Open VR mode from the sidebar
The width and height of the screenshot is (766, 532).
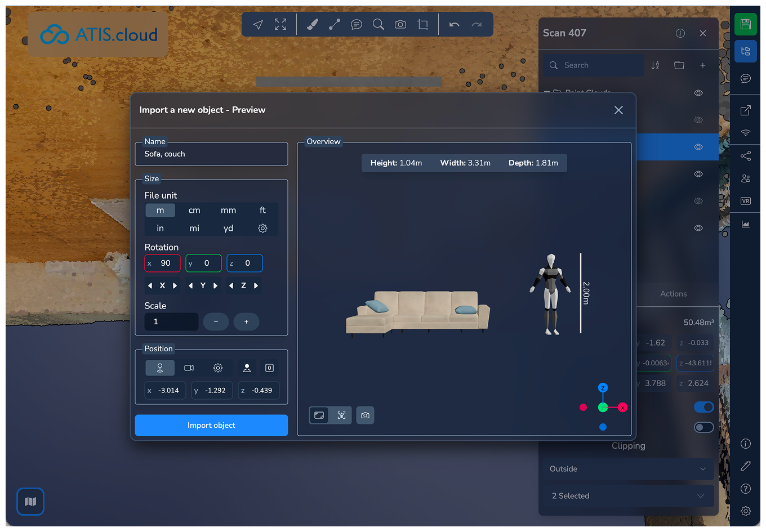[746, 201]
